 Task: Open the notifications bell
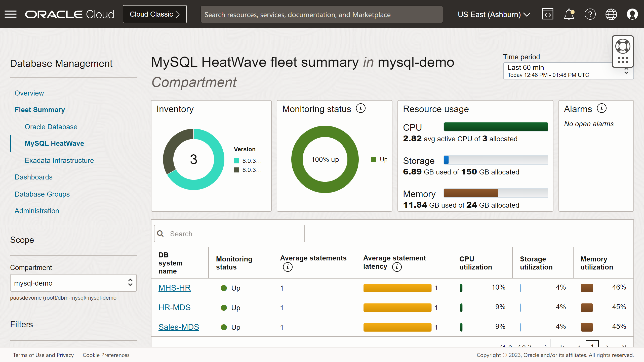569,14
